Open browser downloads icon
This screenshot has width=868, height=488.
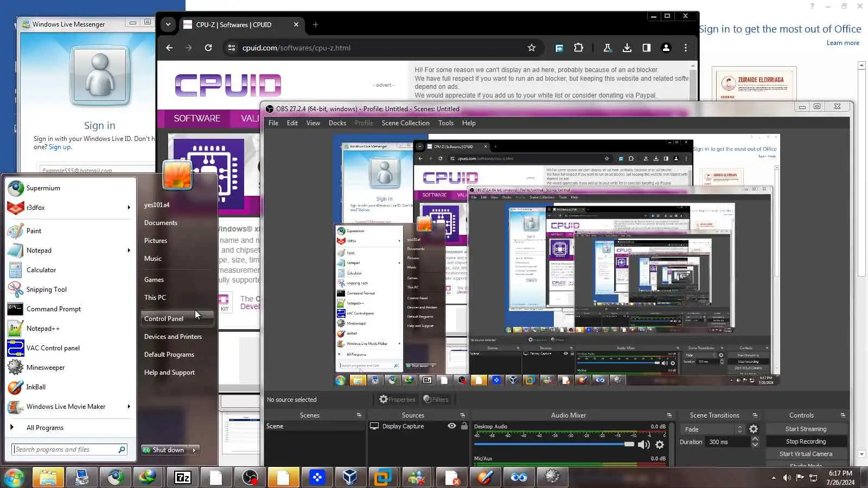tap(627, 48)
